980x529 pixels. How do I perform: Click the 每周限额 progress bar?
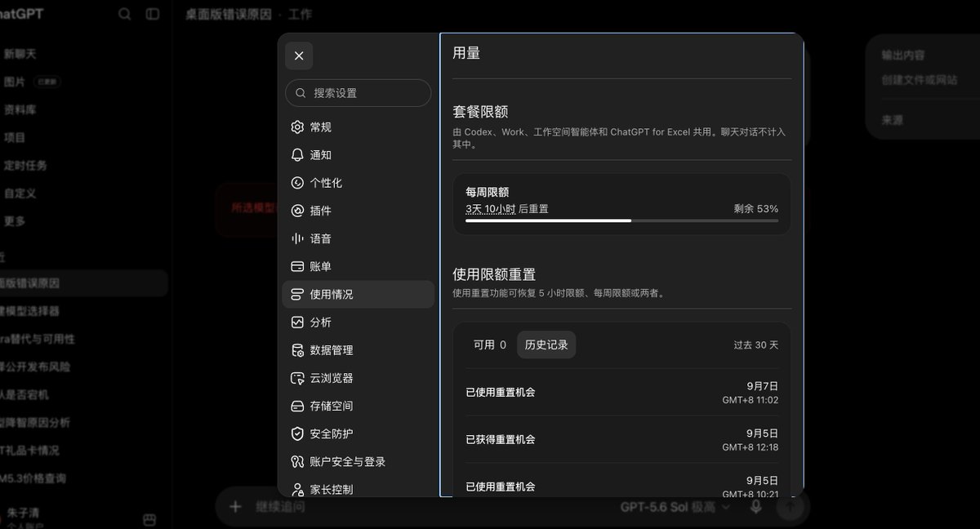tap(621, 220)
